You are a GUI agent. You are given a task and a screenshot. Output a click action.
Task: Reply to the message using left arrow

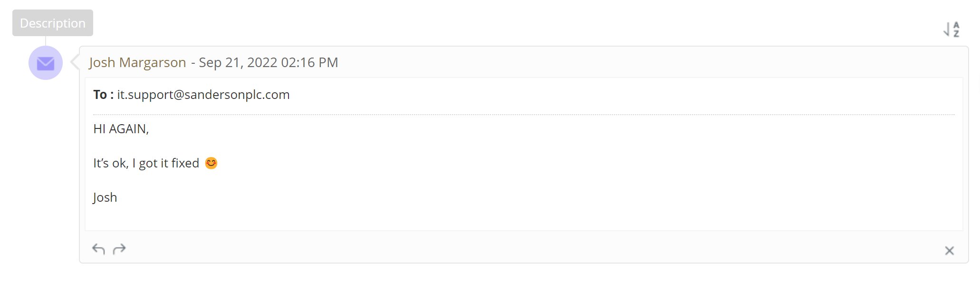(98, 249)
